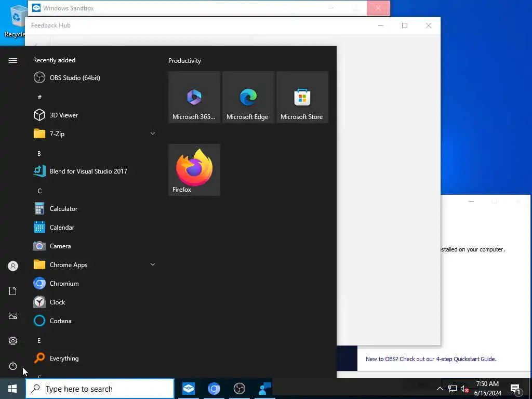The image size is (532, 399).
Task: Open Windows Sandbox from the taskbar
Action: point(188,389)
